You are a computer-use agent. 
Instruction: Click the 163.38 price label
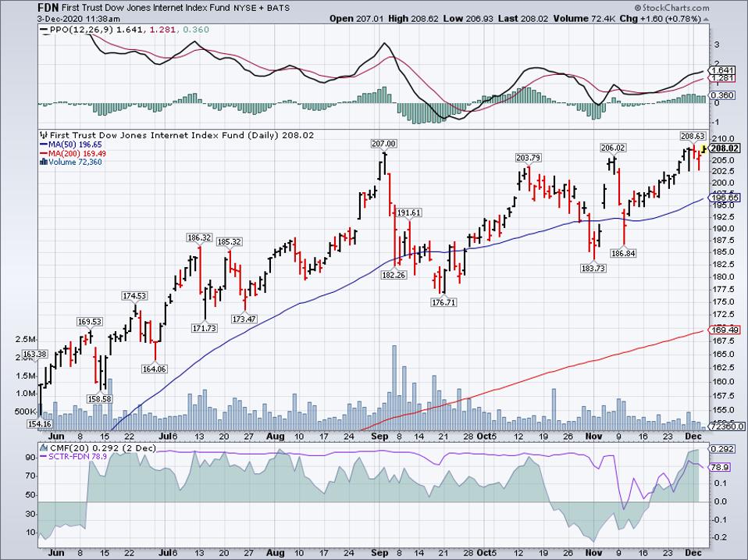click(x=35, y=355)
